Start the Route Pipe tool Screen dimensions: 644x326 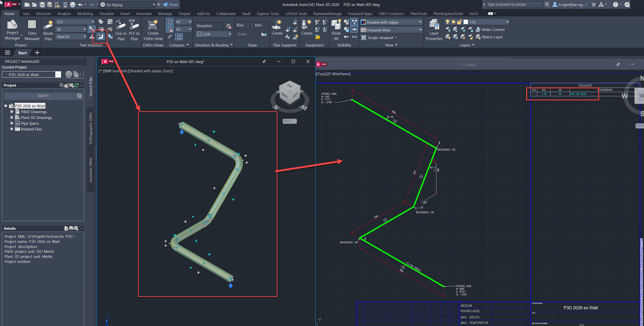pyautogui.click(x=48, y=30)
